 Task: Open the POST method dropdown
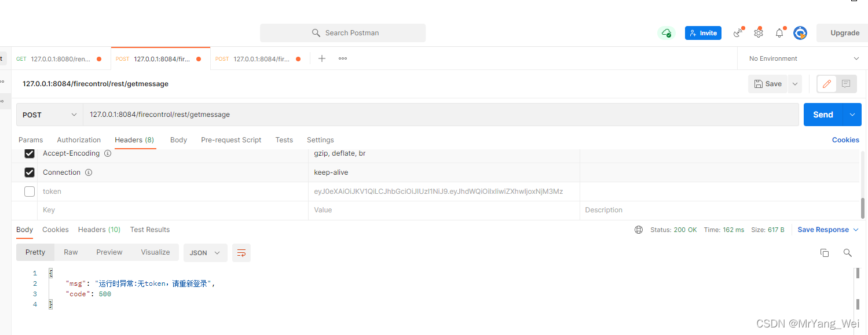[x=50, y=115]
